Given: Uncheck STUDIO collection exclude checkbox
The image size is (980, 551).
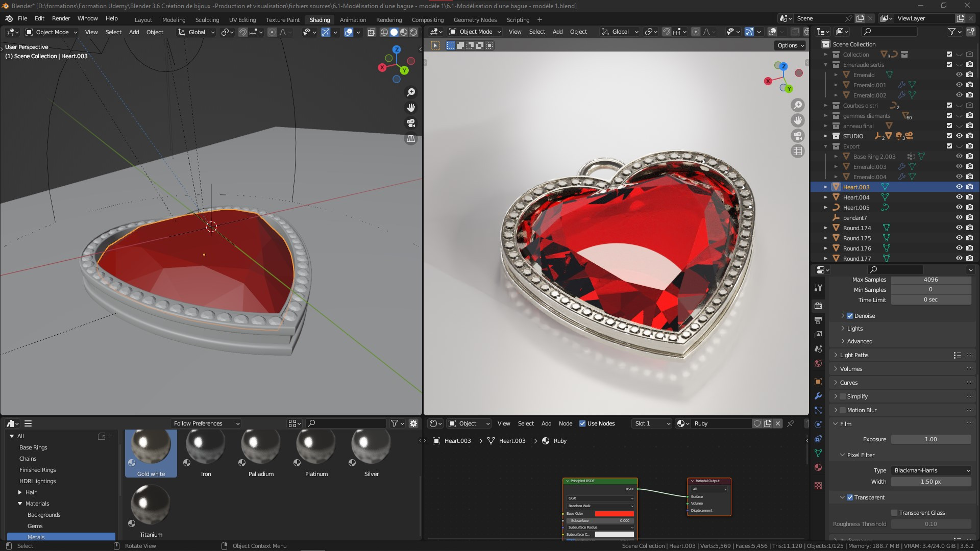Looking at the screenshot, I should coord(949,136).
